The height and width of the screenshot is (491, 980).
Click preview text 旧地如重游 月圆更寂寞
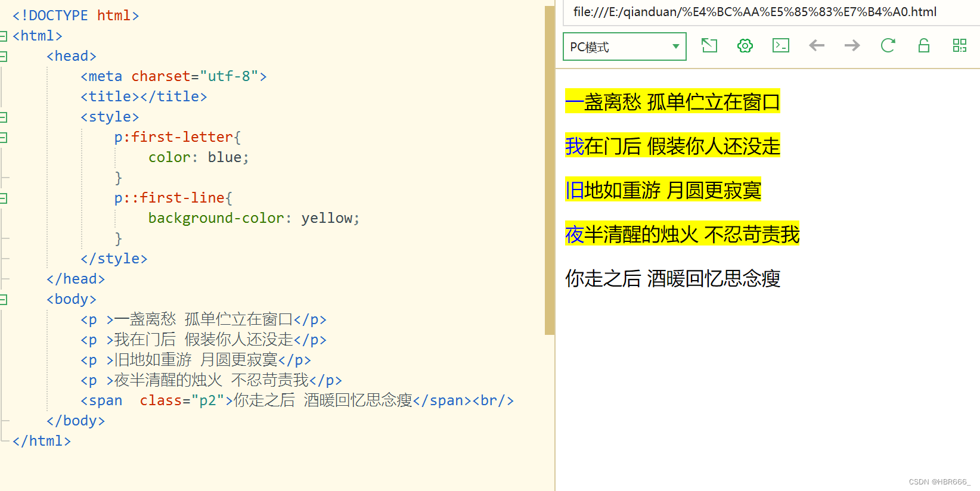pos(663,190)
